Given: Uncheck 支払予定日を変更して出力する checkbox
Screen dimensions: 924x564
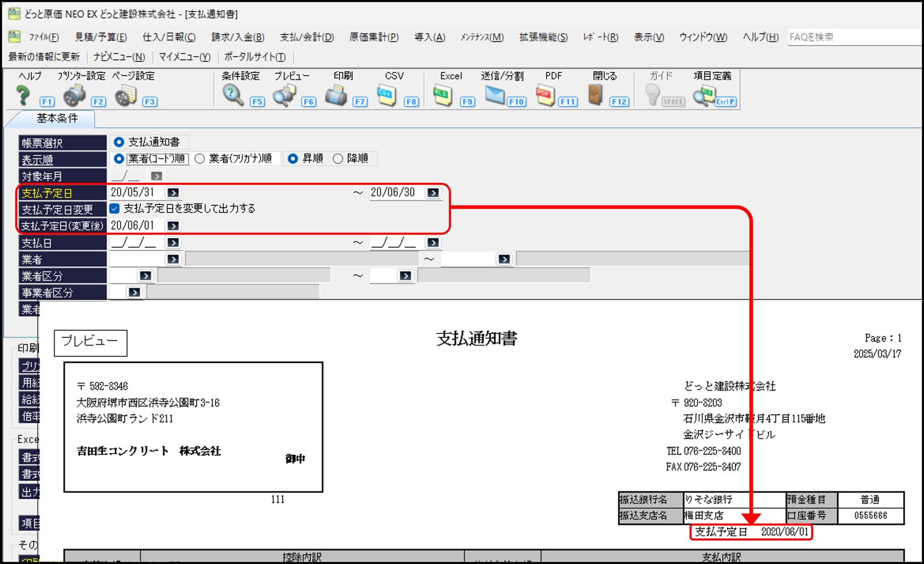Looking at the screenshot, I should point(115,208).
